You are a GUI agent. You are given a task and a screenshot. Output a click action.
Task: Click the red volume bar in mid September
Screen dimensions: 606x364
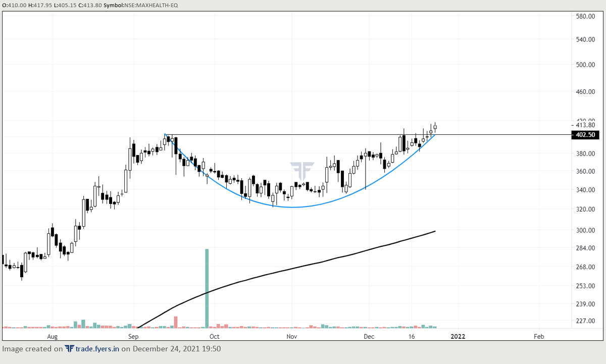pos(176,322)
